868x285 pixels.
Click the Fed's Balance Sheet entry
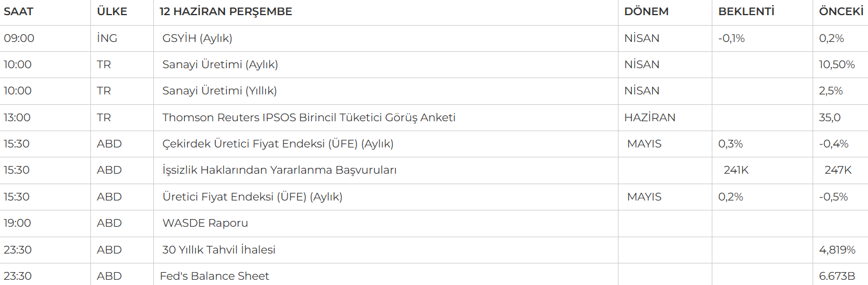pyautogui.click(x=215, y=276)
